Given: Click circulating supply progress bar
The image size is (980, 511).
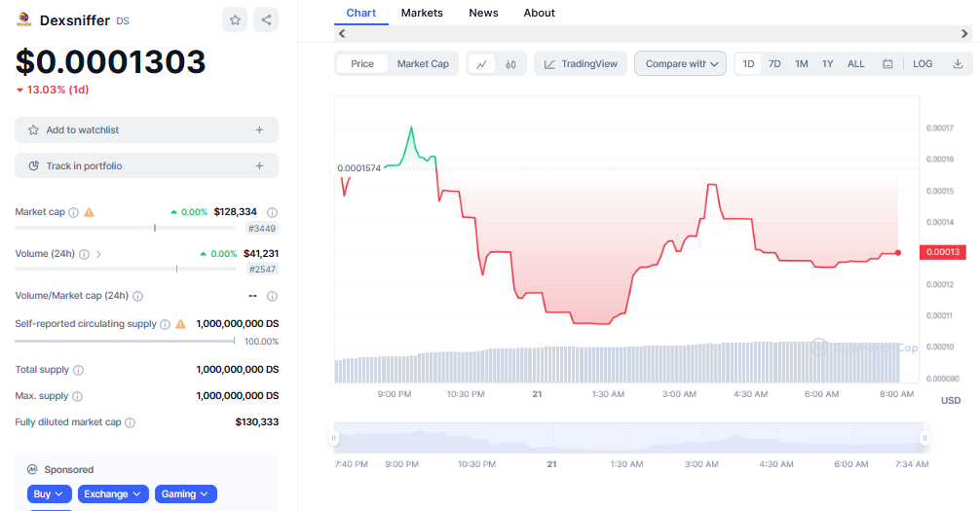Looking at the screenshot, I should tap(125, 341).
